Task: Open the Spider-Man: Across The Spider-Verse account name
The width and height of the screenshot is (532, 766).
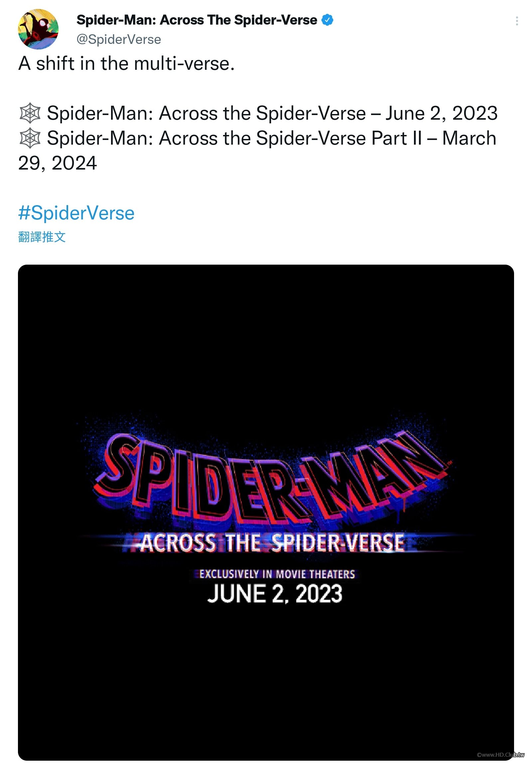Action: click(197, 20)
